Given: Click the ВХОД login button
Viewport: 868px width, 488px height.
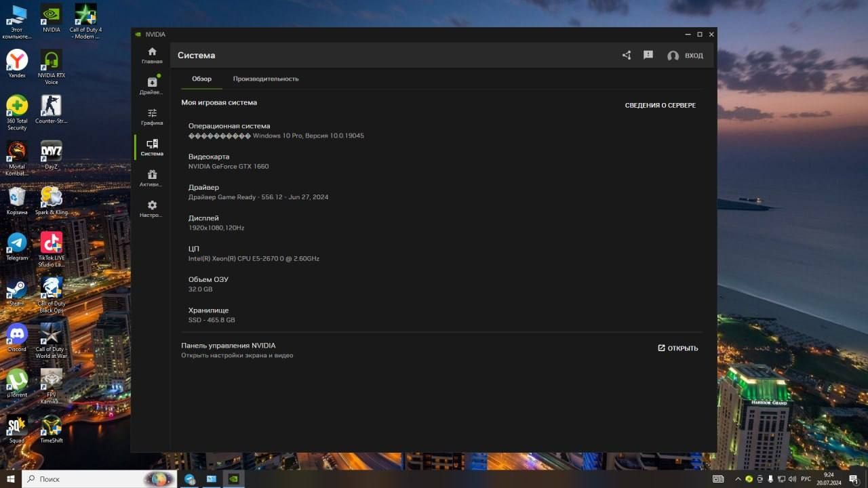Looking at the screenshot, I should click(x=686, y=56).
